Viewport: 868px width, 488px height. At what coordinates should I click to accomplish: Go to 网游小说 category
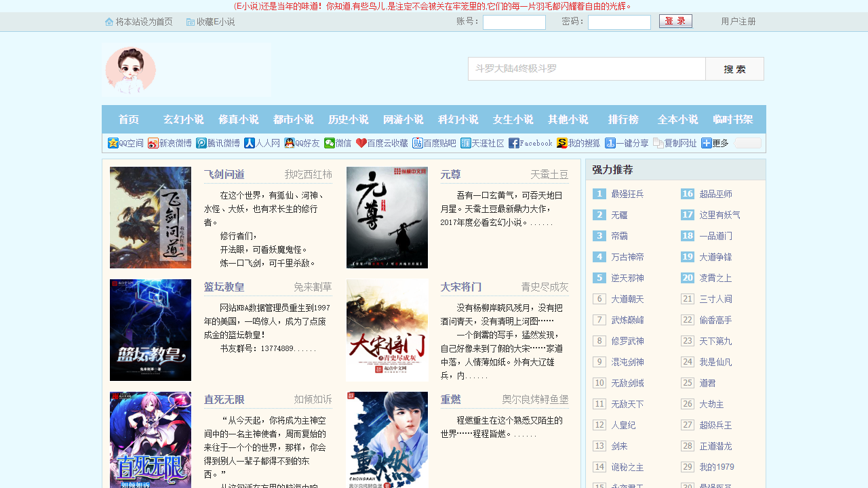tap(403, 119)
